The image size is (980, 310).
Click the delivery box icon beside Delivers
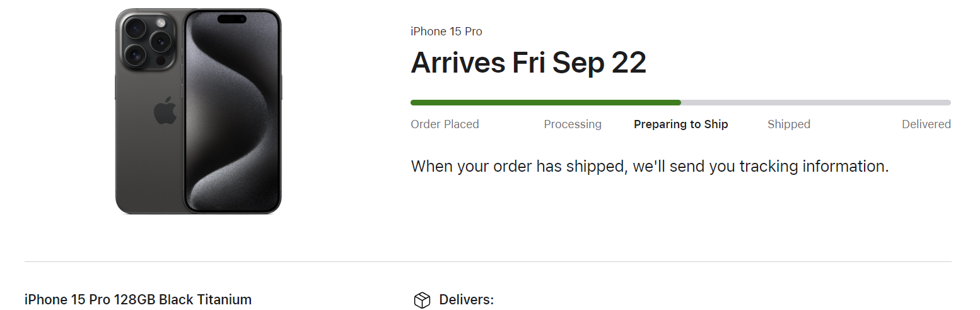click(421, 300)
